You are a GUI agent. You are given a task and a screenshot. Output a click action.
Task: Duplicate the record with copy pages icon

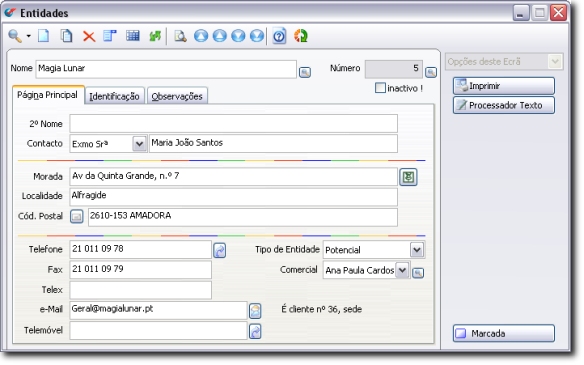(x=66, y=36)
